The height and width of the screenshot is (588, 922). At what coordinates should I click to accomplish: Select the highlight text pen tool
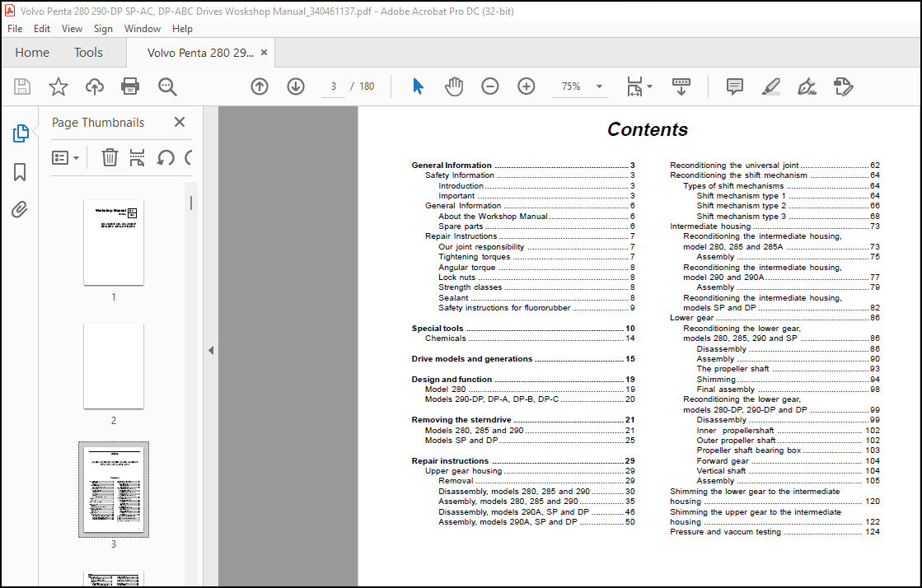[x=771, y=86]
